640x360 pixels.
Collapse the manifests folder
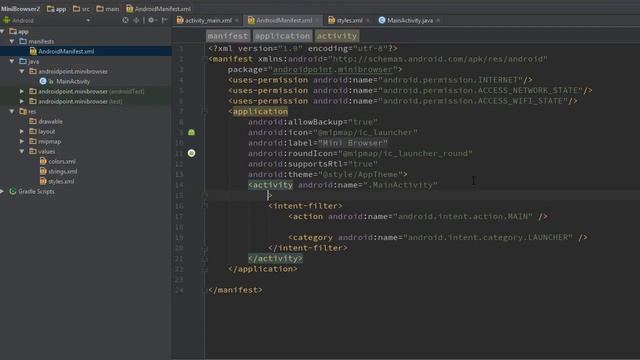(x=12, y=41)
